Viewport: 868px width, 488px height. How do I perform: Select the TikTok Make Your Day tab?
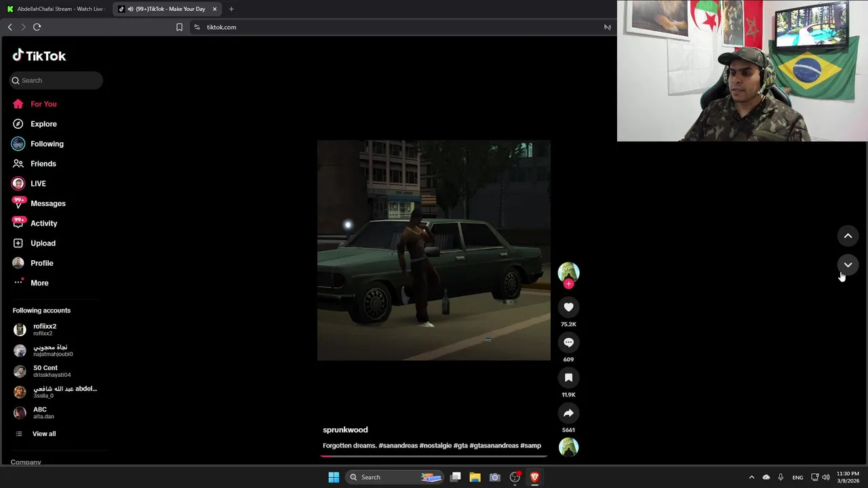166,9
